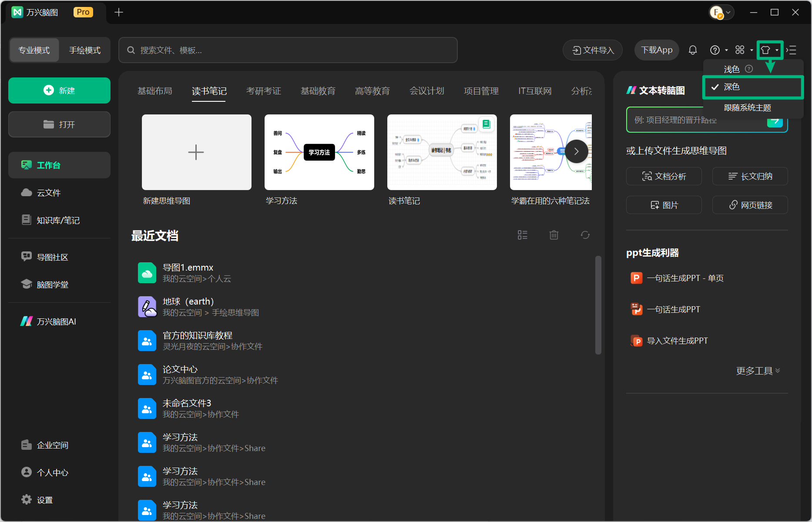Add a new tab with plus icon
This screenshot has width=812, height=522.
pos(119,12)
